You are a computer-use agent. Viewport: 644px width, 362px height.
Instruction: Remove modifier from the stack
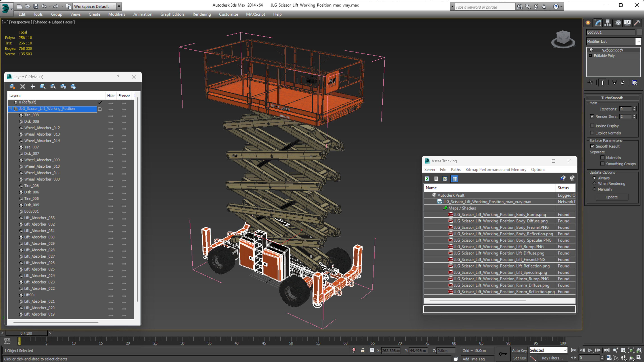623,83
